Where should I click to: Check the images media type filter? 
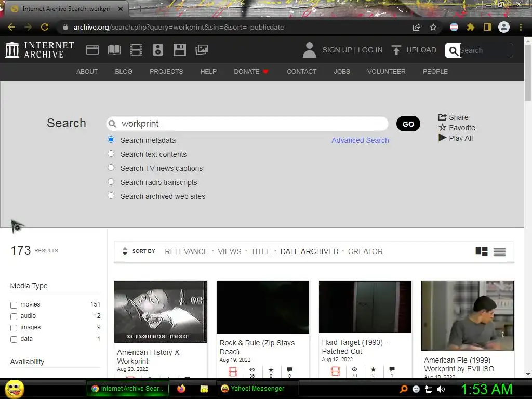(14, 328)
